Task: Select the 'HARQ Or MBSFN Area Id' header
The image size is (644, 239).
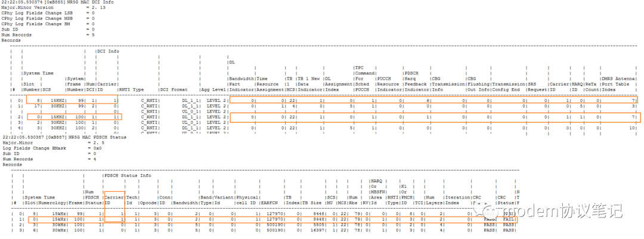Action: [x=376, y=192]
